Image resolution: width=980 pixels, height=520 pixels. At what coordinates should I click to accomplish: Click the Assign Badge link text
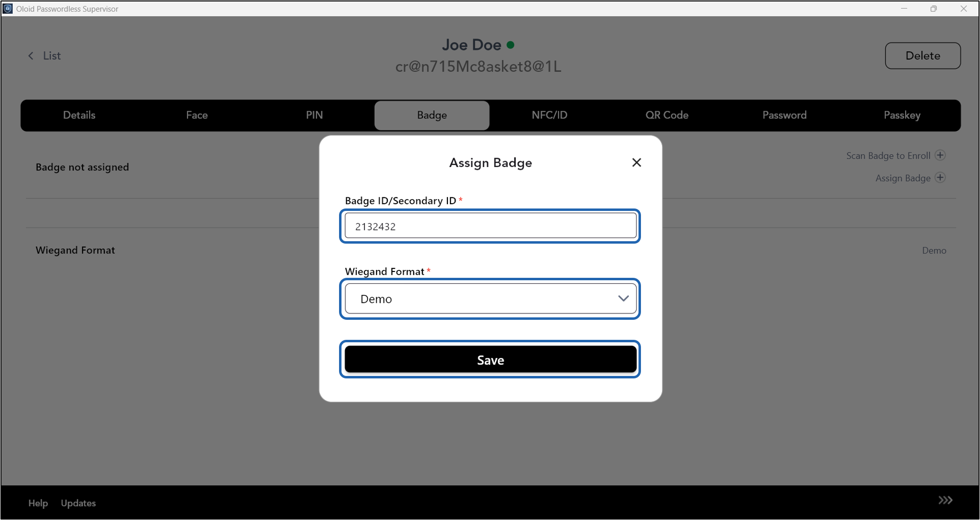[903, 178]
